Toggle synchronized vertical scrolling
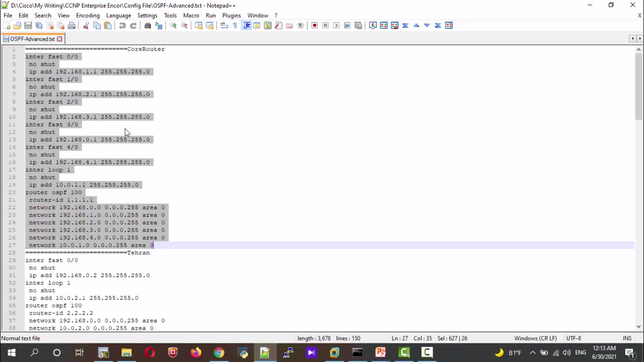The width and height of the screenshot is (644, 362). (x=199, y=26)
